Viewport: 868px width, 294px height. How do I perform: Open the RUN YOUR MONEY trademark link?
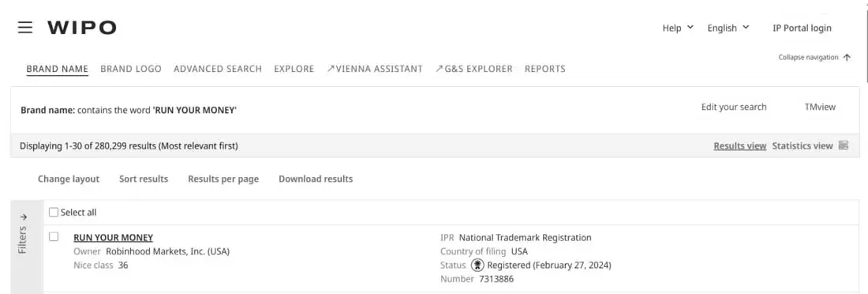click(x=113, y=237)
